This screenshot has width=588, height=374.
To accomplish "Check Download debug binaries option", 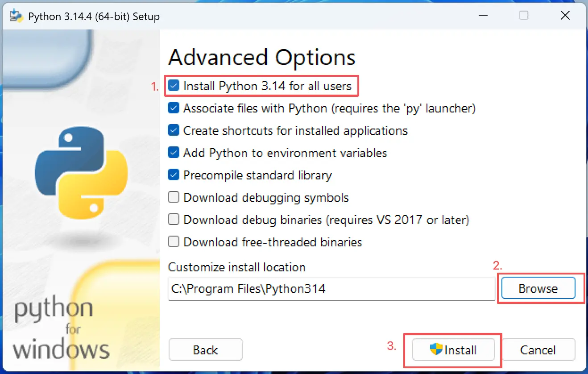I will [174, 220].
